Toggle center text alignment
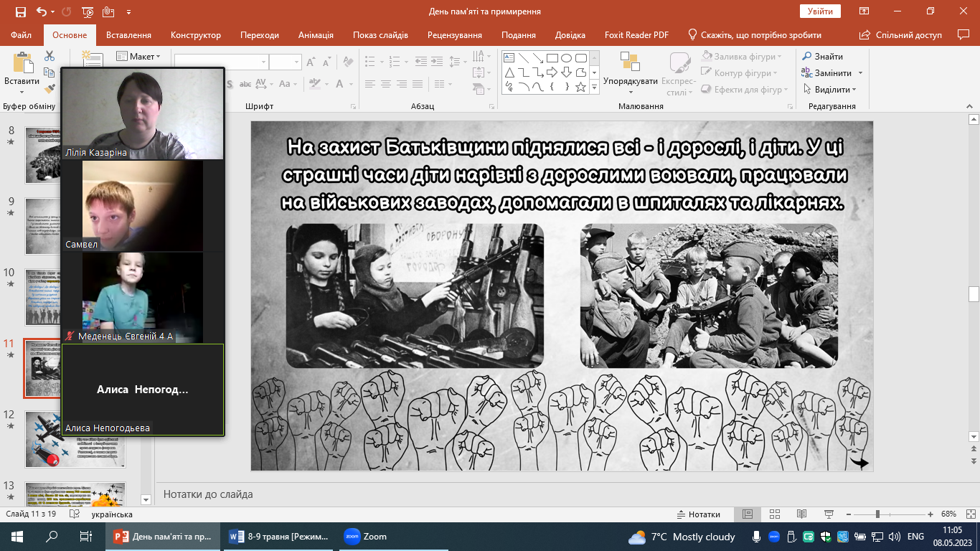Viewport: 980px width, 551px height. (385, 84)
